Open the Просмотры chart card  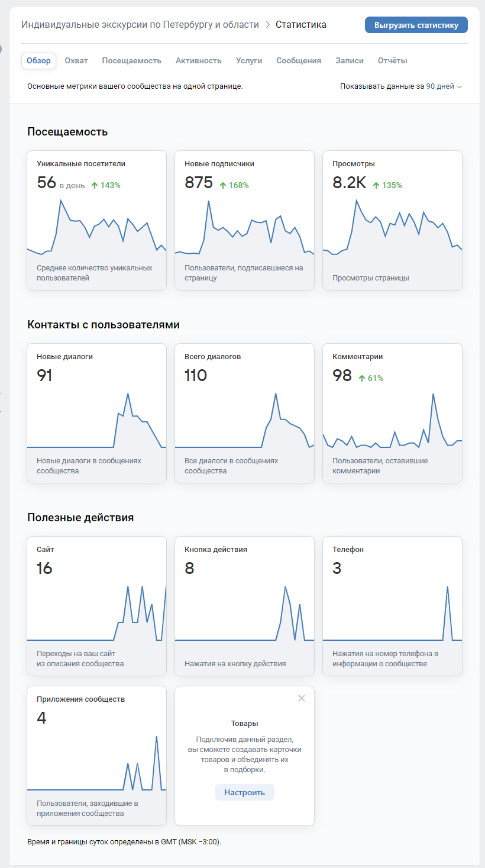[392, 220]
